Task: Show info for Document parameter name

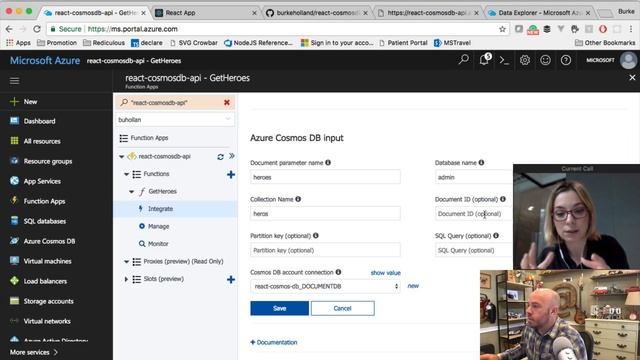Action: 328,162
